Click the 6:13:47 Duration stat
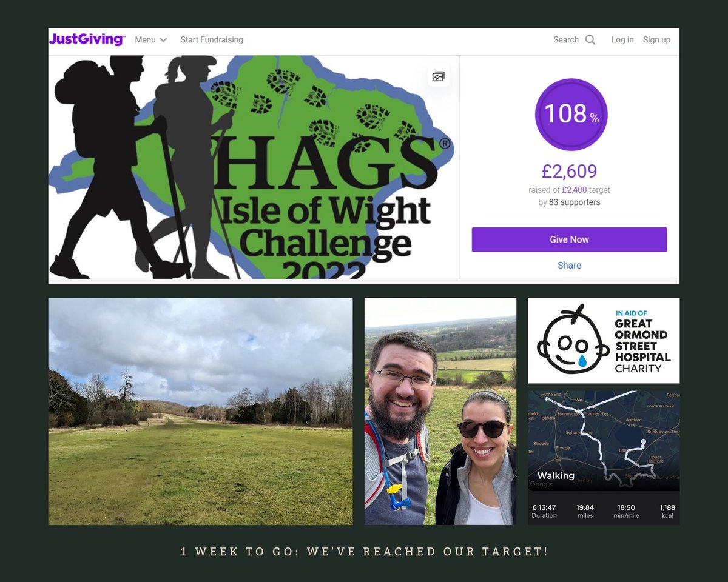Viewport: 728px width, 582px height. [544, 511]
